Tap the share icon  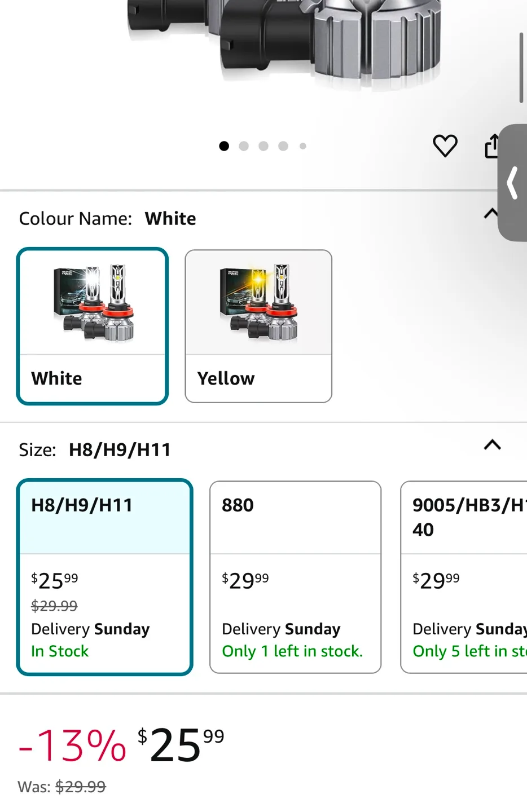click(x=492, y=146)
